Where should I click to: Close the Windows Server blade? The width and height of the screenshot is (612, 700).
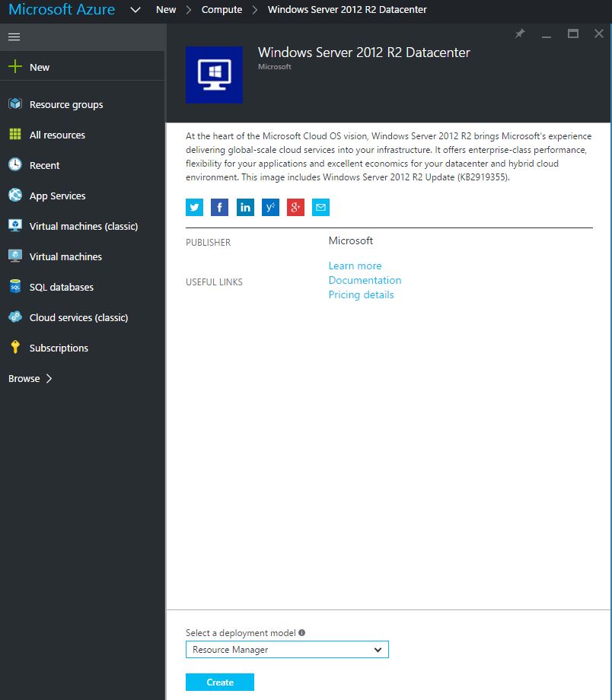(599, 33)
